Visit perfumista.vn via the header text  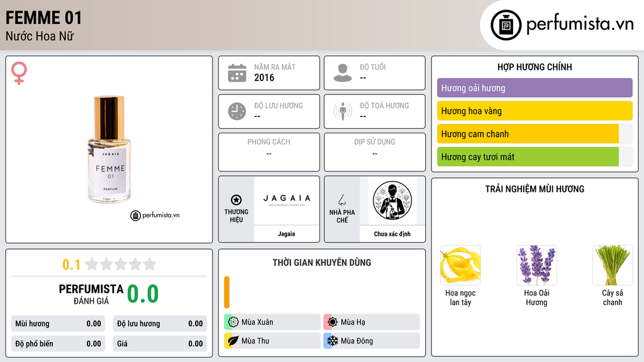point(580,25)
